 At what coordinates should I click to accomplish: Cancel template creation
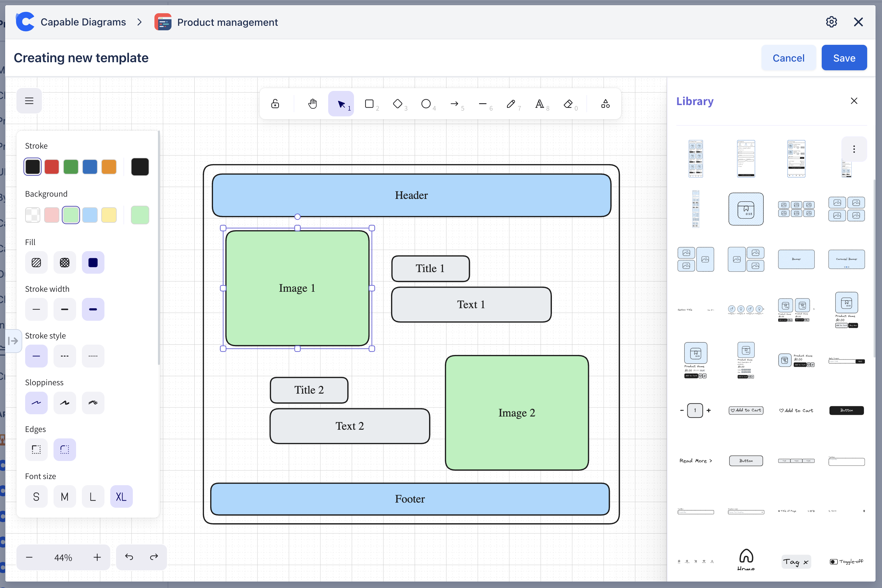pos(788,58)
